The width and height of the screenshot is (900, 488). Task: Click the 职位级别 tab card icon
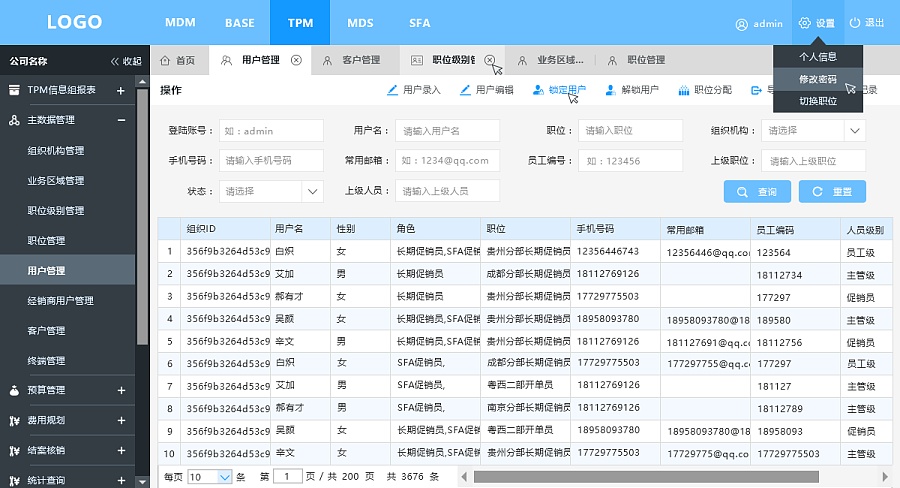click(417, 60)
